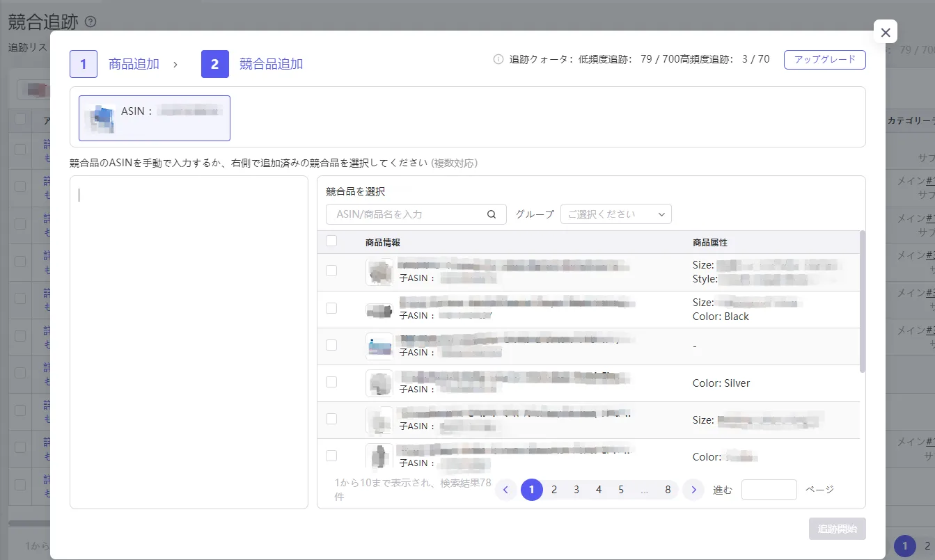
Task: Click the アップグレード button
Action: click(825, 59)
